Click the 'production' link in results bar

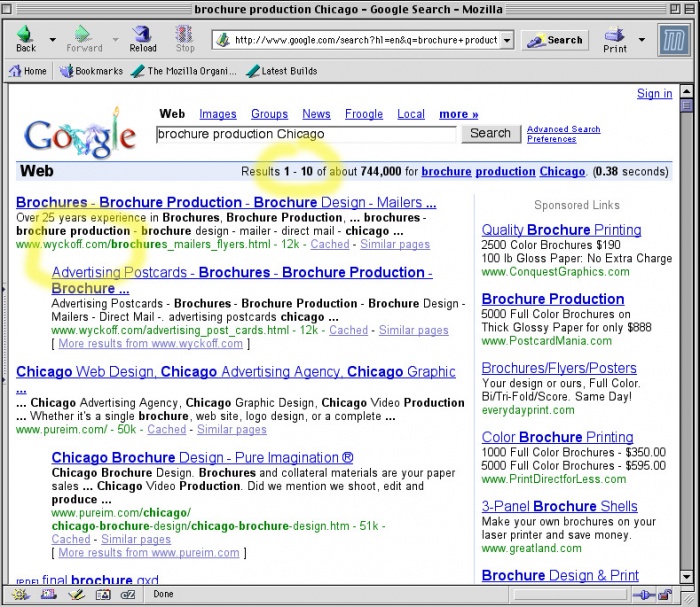click(505, 171)
